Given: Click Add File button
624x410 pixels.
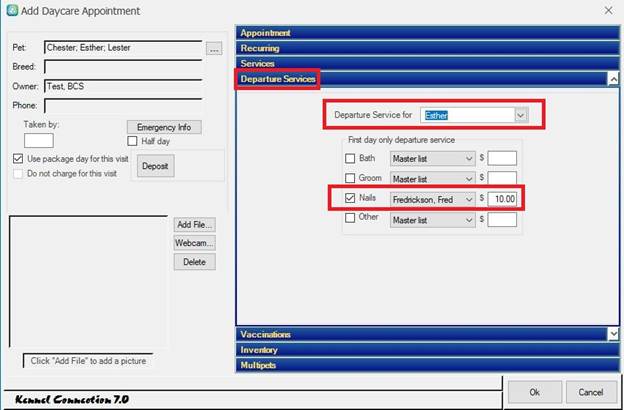Looking at the screenshot, I should coord(195,225).
